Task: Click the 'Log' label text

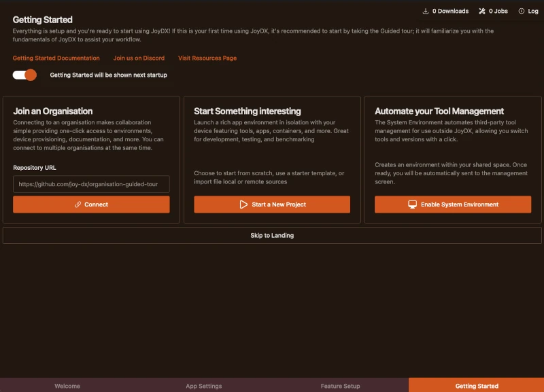Action: [533, 11]
